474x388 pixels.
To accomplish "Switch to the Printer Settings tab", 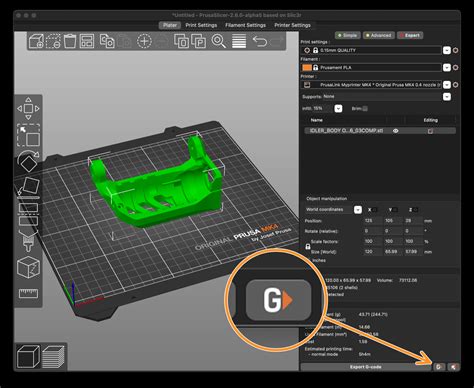I will click(292, 25).
